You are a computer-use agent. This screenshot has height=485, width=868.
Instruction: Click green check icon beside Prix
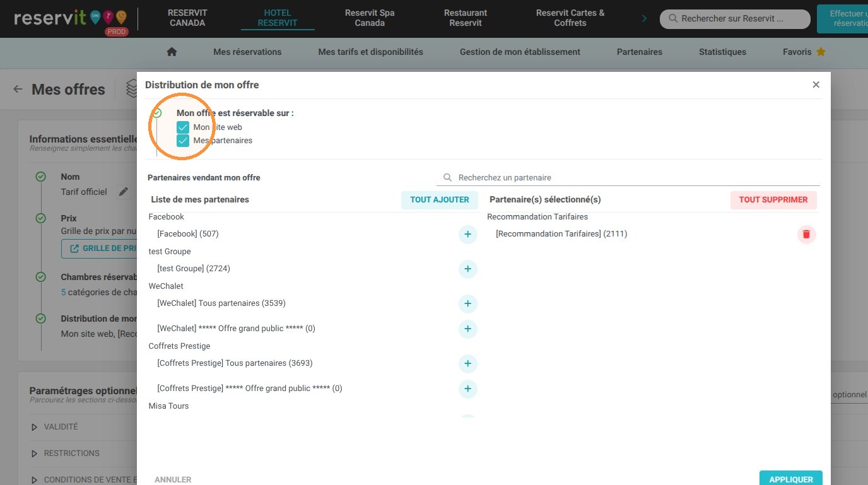41,218
